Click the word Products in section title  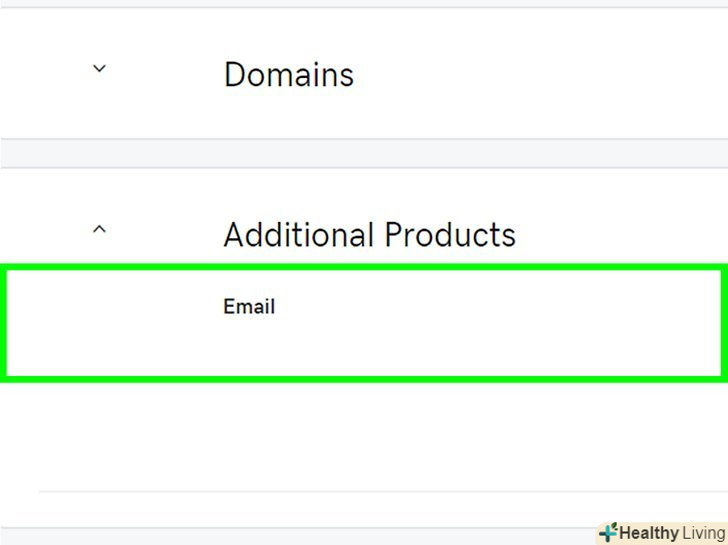450,235
